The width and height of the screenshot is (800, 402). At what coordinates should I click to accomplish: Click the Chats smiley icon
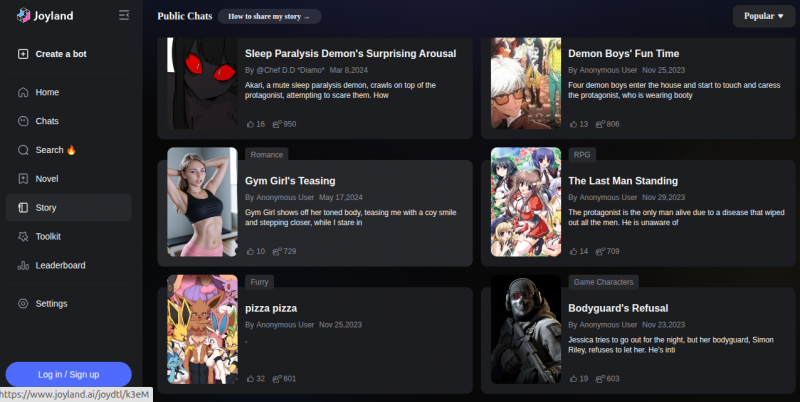[x=23, y=121]
